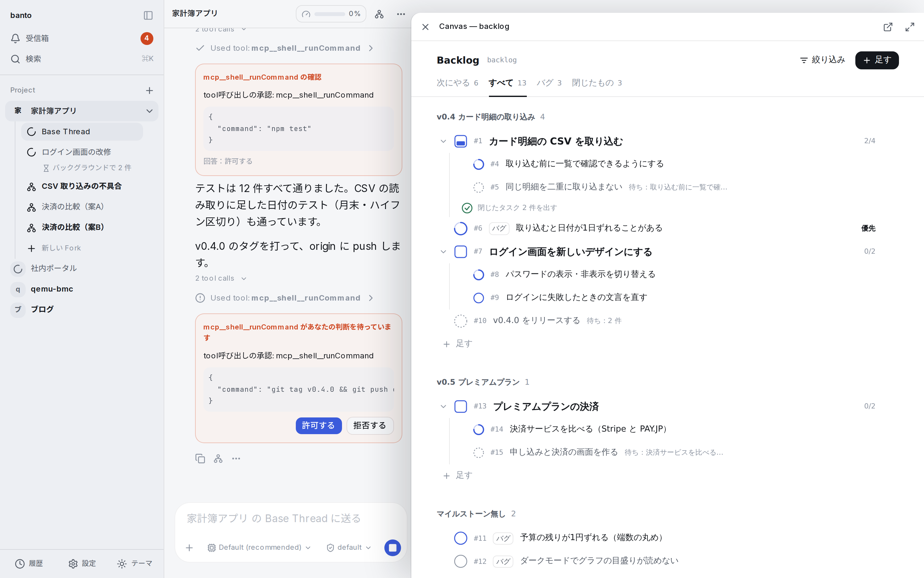Click the context usage 0% progress meter
The image size is (924, 578).
pos(331,14)
